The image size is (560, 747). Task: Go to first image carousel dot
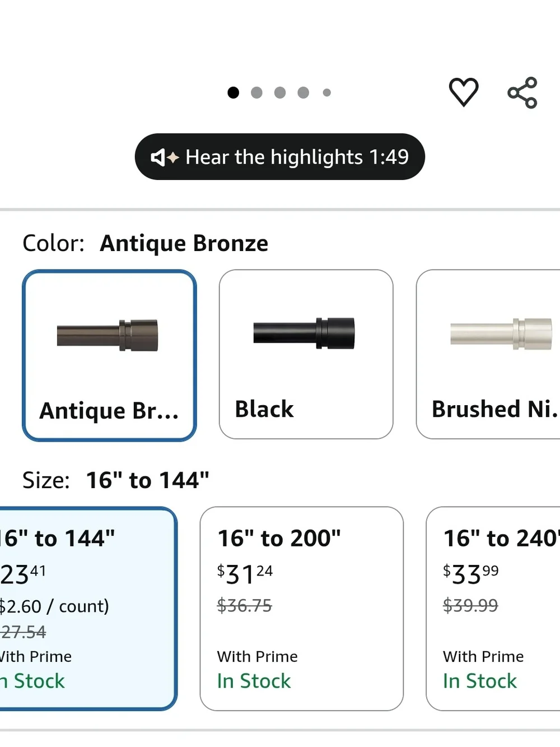(x=234, y=92)
